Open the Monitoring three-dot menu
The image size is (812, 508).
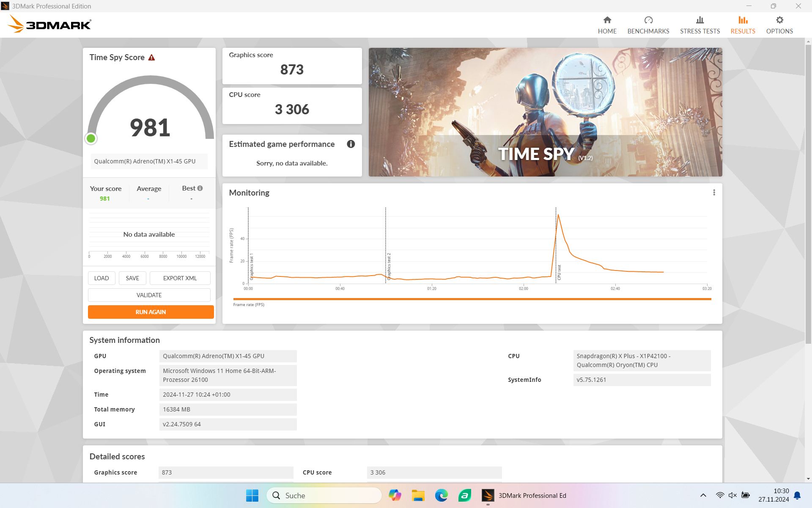coord(714,193)
